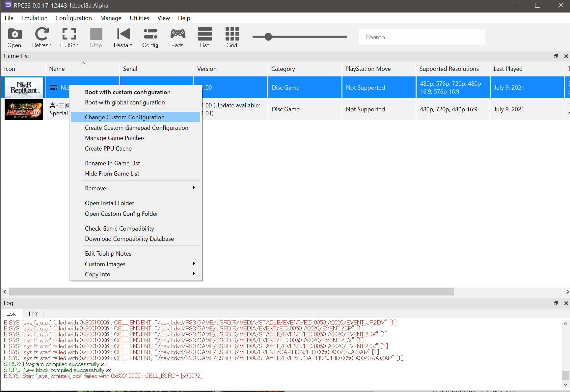Screen dimensions: 570x392
Task: Select Edit Tooltip Notes
Action: click(x=136, y=254)
